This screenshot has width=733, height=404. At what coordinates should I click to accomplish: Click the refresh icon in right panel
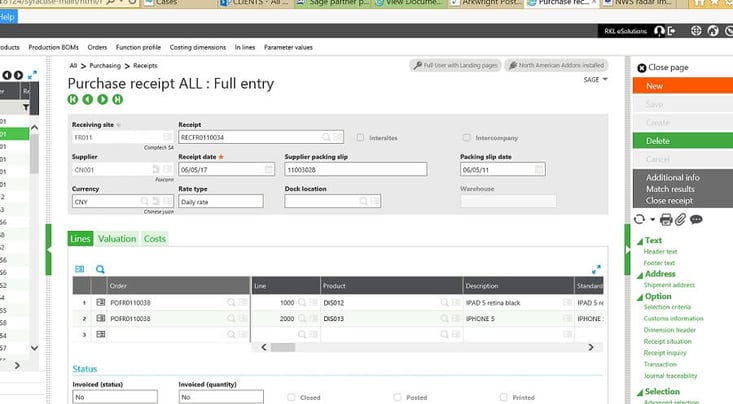click(x=640, y=219)
